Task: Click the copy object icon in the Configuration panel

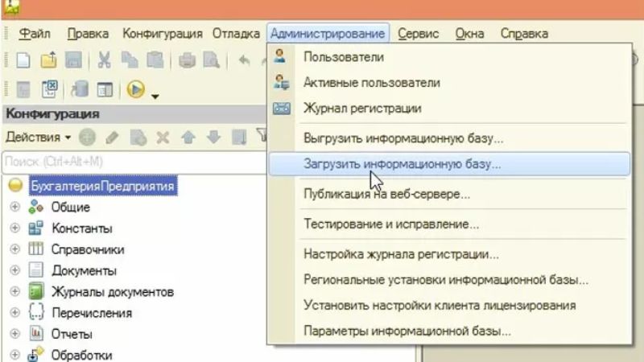Action: tap(138, 138)
